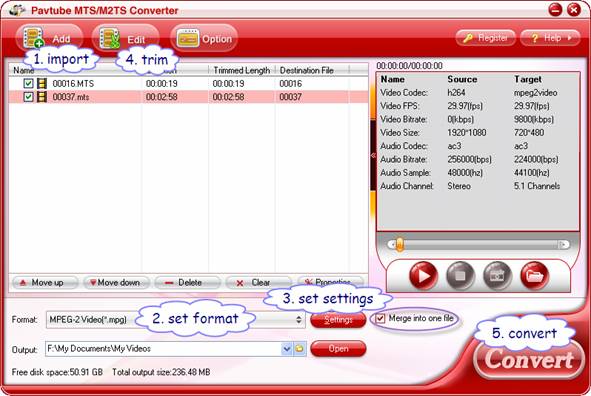Click the Free disk space status text
The width and height of the screenshot is (591, 396).
[x=57, y=372]
